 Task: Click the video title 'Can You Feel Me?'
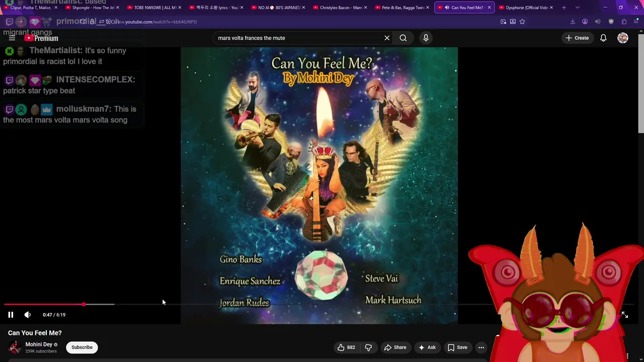point(35,333)
